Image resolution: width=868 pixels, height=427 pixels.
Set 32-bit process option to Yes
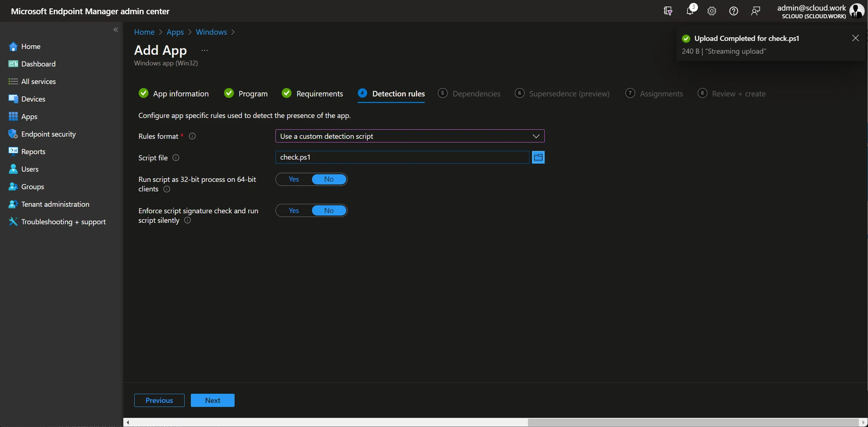294,179
